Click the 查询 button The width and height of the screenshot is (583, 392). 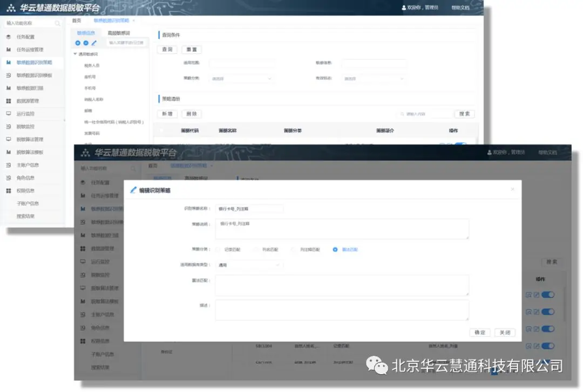pyautogui.click(x=167, y=50)
